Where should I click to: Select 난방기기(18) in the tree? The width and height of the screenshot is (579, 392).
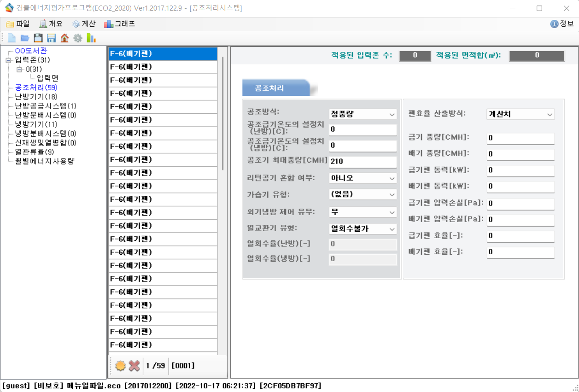(x=36, y=97)
